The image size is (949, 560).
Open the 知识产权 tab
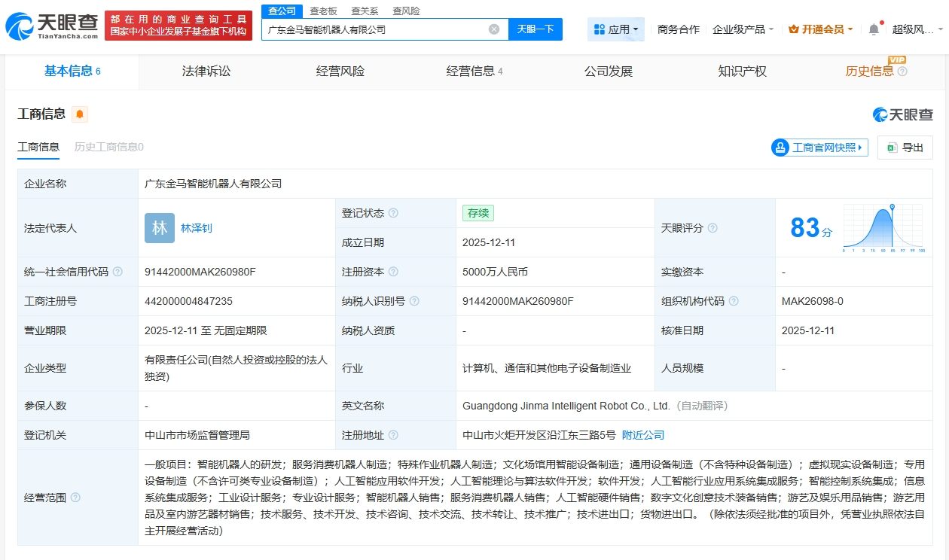[742, 72]
